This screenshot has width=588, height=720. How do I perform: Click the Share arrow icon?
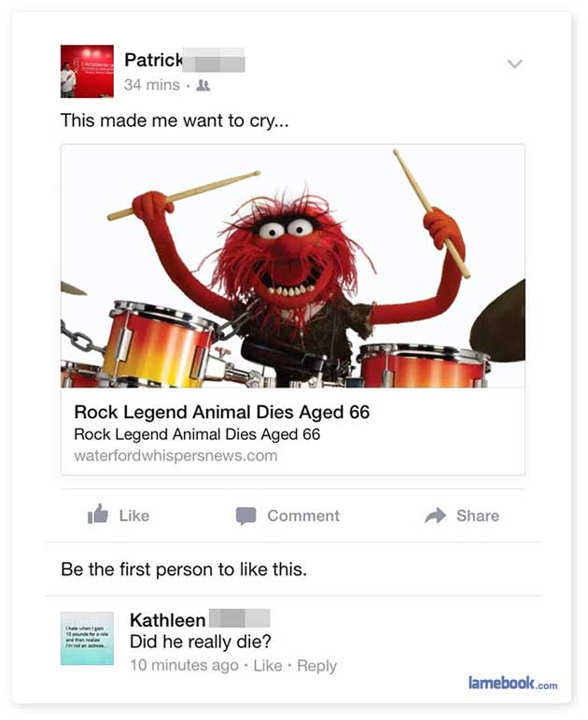pyautogui.click(x=435, y=515)
